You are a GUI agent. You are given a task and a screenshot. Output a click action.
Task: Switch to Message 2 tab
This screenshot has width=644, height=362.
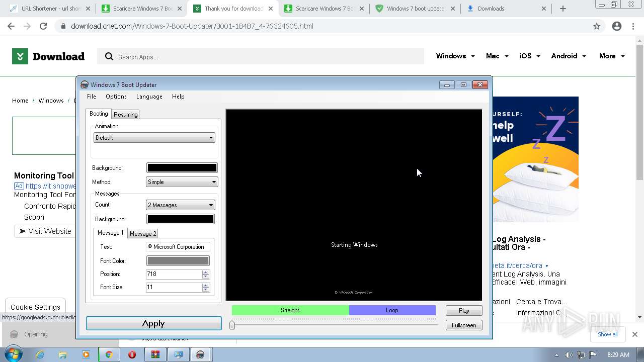point(143,234)
